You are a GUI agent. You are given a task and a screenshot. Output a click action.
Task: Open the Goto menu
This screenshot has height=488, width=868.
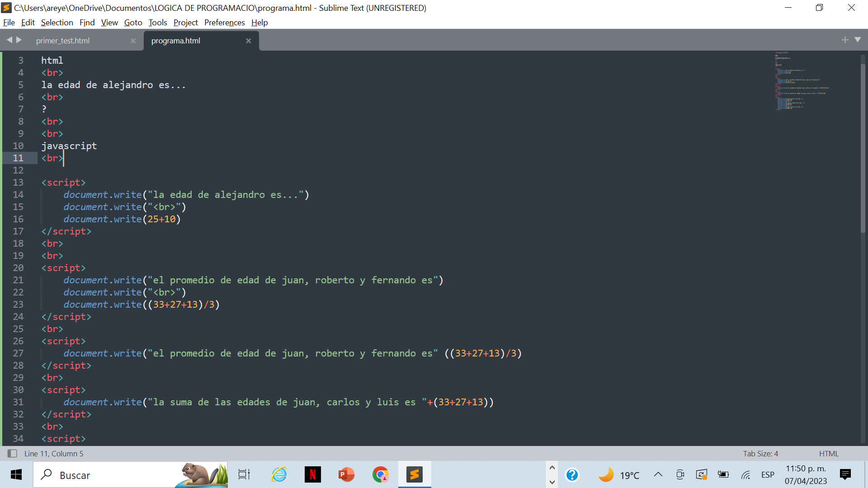click(133, 23)
